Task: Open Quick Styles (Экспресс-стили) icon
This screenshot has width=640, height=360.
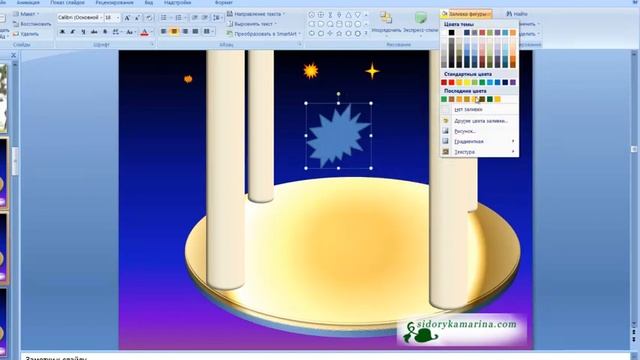Action: click(420, 18)
